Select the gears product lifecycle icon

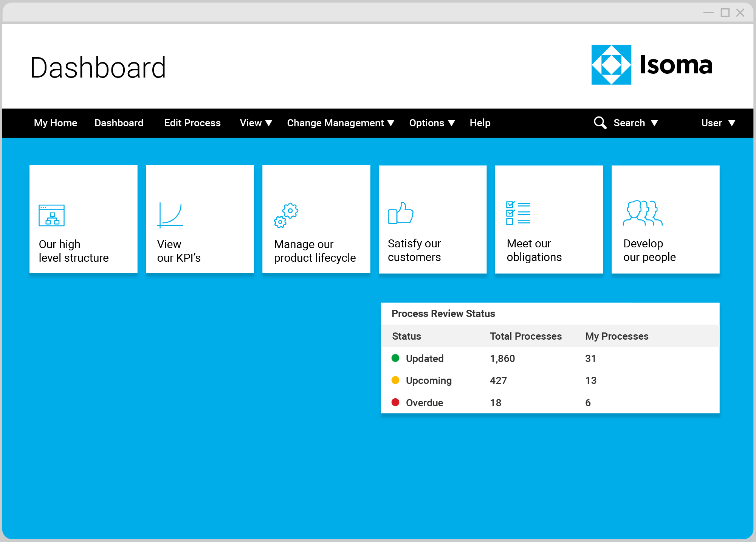pos(286,215)
